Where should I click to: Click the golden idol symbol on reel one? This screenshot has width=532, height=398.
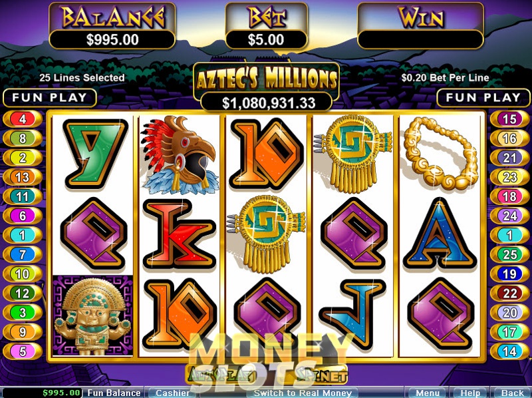pos(92,316)
